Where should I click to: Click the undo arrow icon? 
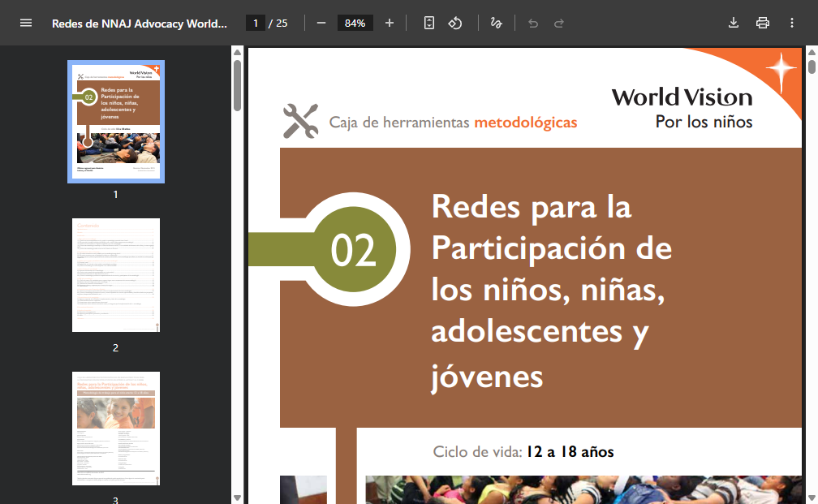pos(532,23)
